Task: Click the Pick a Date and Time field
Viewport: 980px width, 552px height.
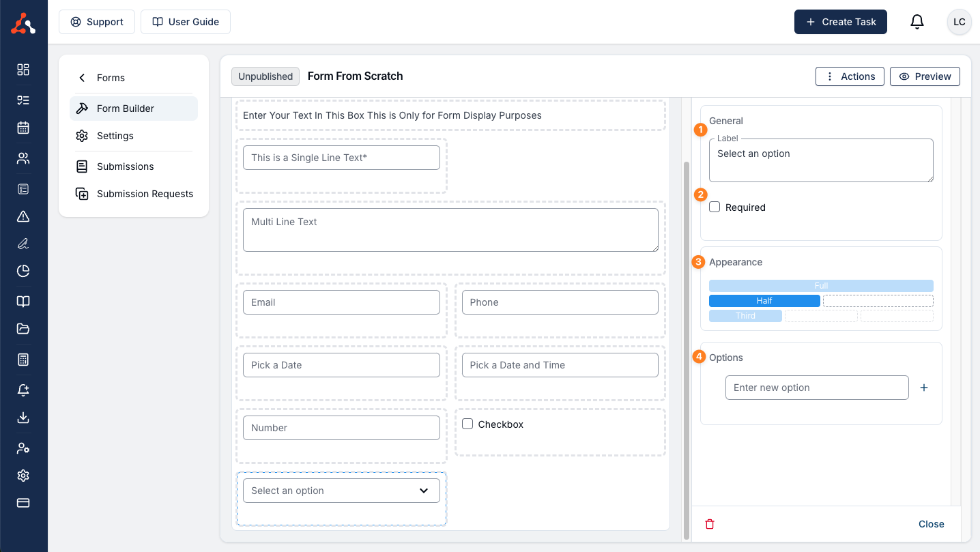Action: 560,365
